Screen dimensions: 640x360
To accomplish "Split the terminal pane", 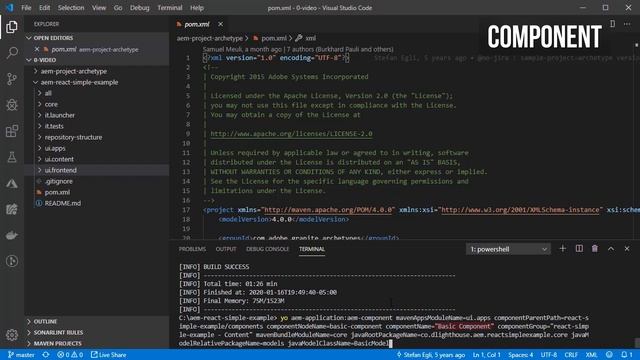I will [x=579, y=249].
